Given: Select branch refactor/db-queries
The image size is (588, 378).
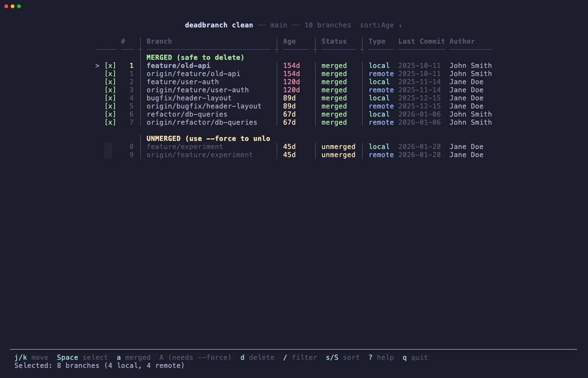Looking at the screenshot, I should pos(187,114).
